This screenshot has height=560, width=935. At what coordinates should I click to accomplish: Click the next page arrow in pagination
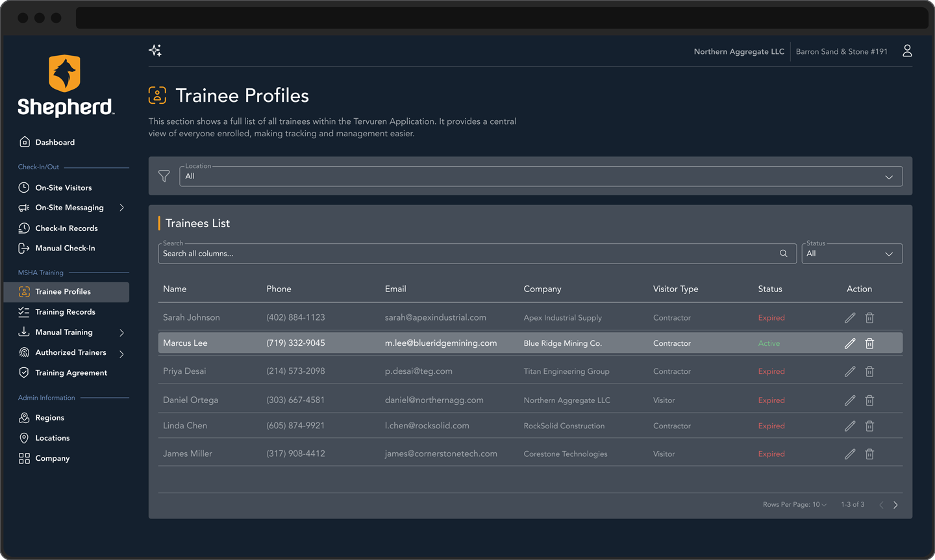895,504
